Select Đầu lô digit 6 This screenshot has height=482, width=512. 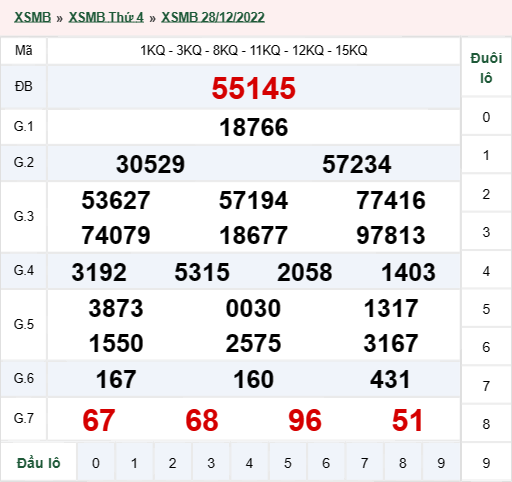(326, 463)
